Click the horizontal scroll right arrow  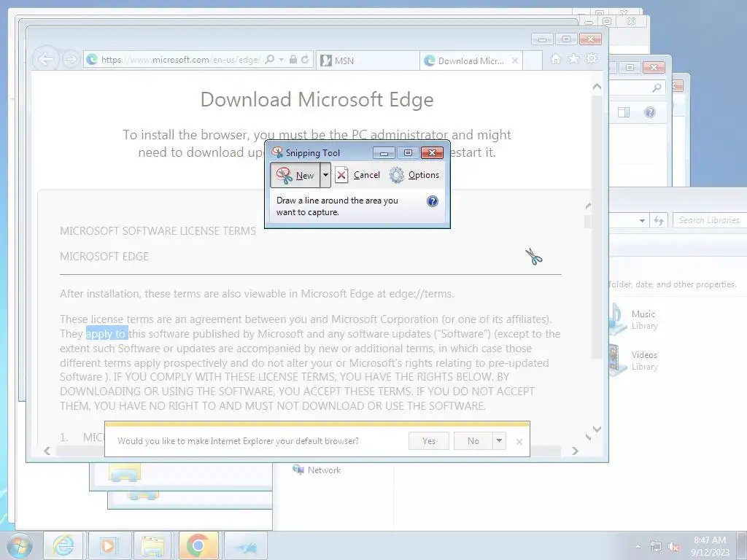click(575, 451)
